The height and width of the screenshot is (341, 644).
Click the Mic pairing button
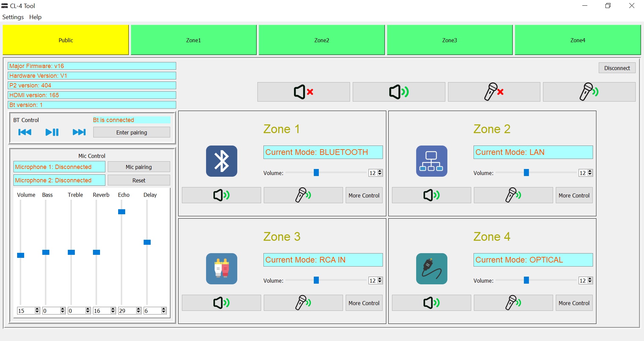click(x=139, y=167)
